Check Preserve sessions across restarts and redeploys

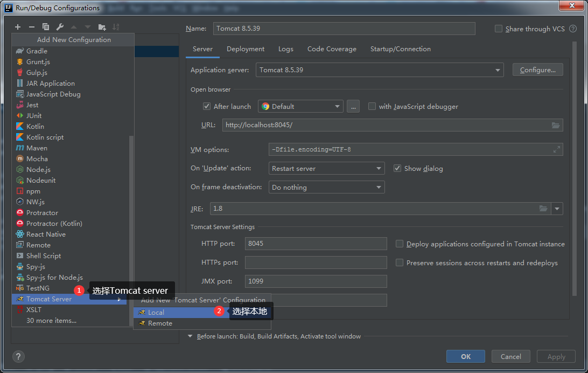(x=400, y=263)
